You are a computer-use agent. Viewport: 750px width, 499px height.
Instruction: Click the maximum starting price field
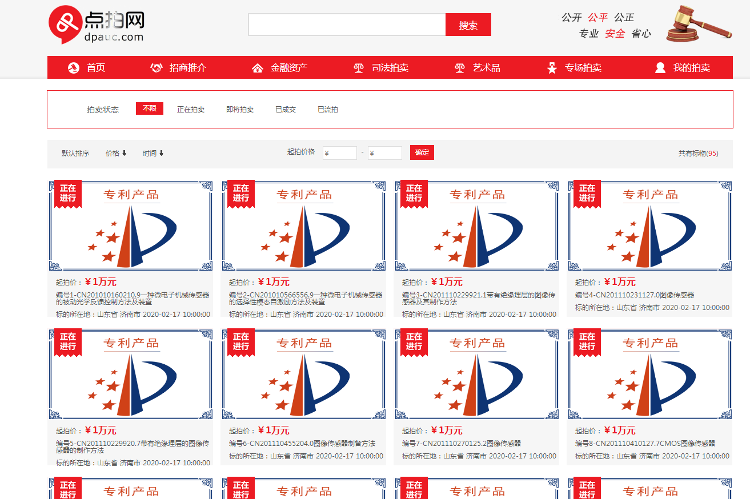point(385,153)
